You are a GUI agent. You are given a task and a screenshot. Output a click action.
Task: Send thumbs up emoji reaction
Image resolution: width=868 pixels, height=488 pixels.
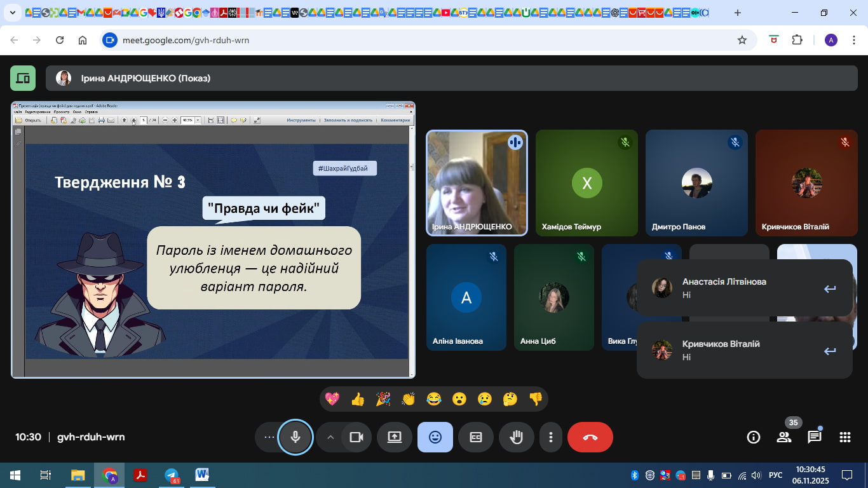click(358, 399)
